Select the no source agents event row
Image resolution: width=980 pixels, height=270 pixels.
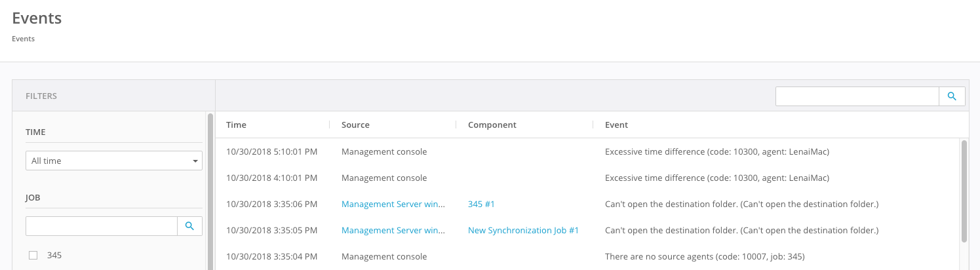[704, 256]
